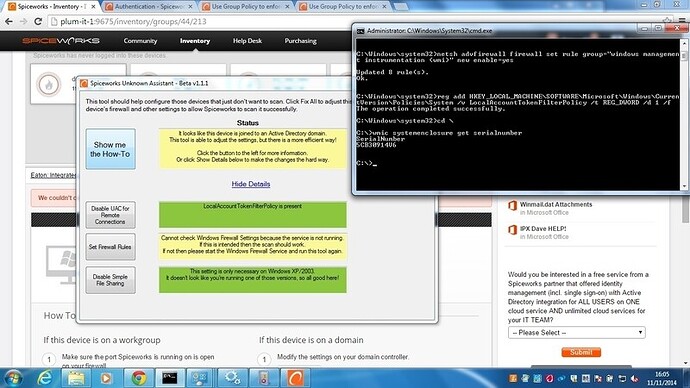This screenshot has width=690, height=388.
Task: Open Windows Media Player from taskbar
Action: (x=106, y=378)
